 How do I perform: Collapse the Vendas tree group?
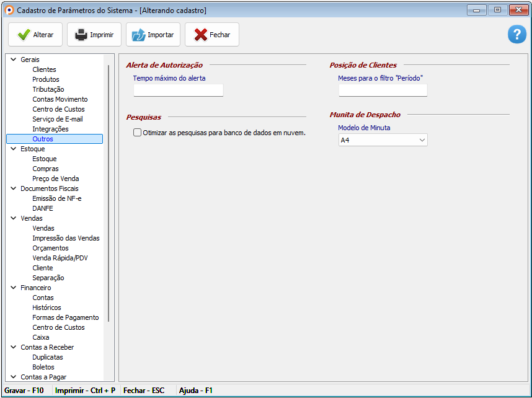tap(14, 218)
